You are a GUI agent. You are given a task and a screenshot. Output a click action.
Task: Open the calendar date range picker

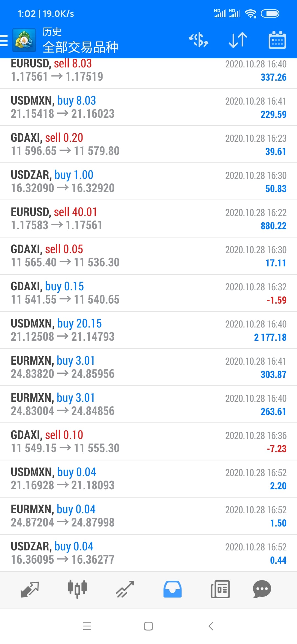pyautogui.click(x=277, y=40)
